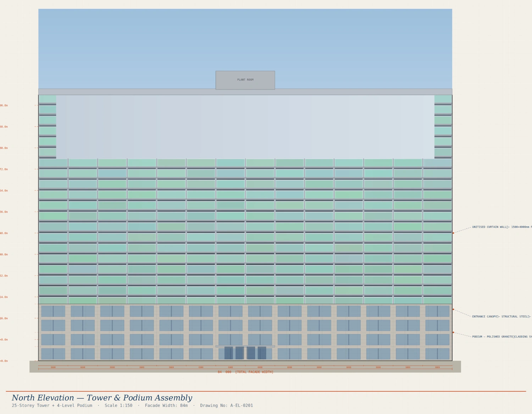Click the 48.0m elevation level marker
The width and height of the screenshot is (532, 414).
click(3, 233)
